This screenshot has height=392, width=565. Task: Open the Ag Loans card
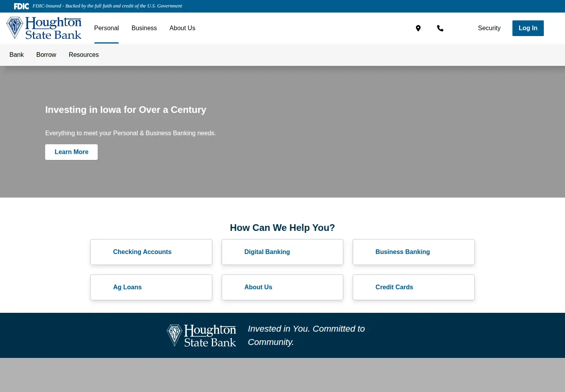coord(151,287)
